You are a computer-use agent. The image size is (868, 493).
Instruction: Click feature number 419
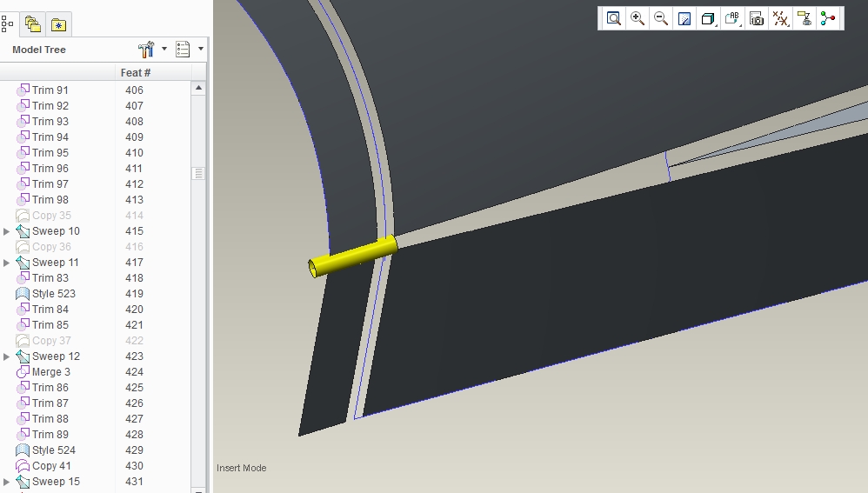(x=134, y=294)
